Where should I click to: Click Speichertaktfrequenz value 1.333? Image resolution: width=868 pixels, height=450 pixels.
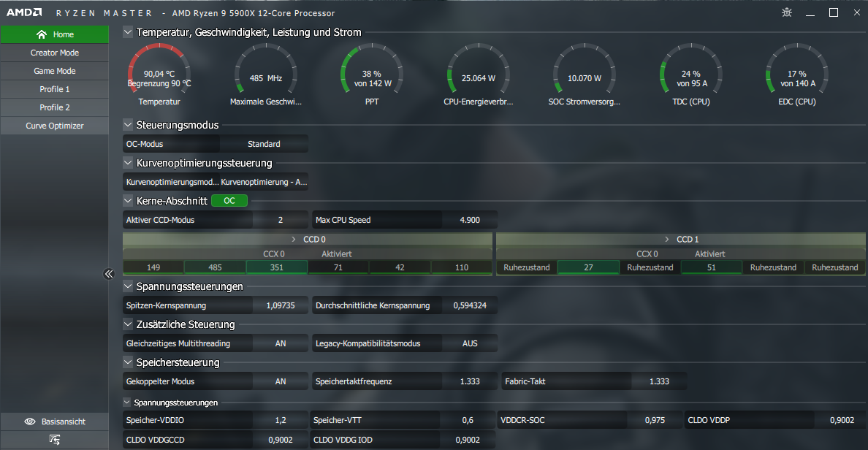pos(470,381)
